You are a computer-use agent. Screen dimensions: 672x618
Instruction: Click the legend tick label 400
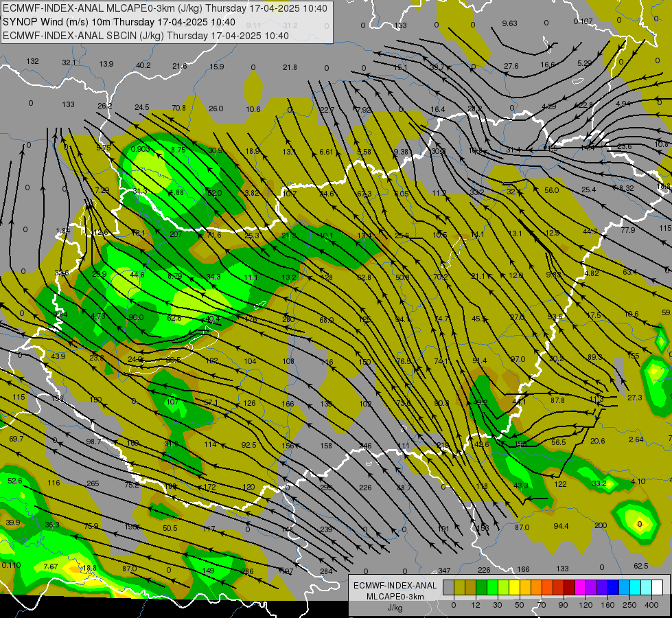(x=651, y=605)
